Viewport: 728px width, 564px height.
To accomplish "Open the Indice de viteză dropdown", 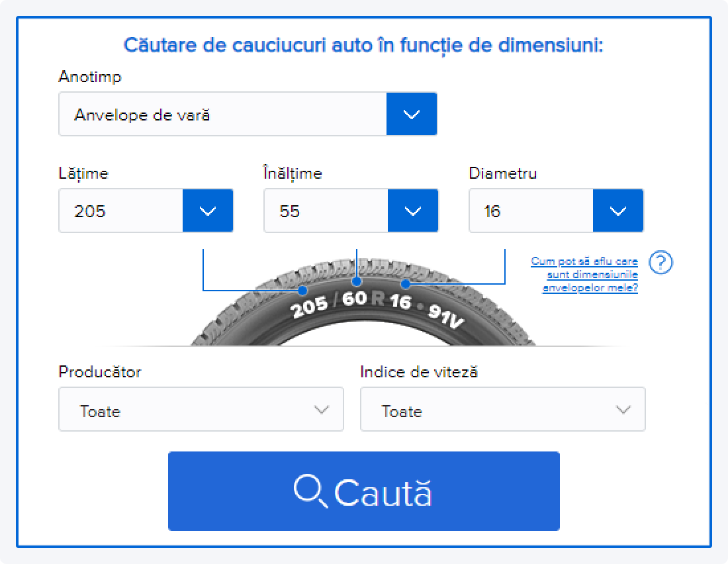I will coord(502,410).
